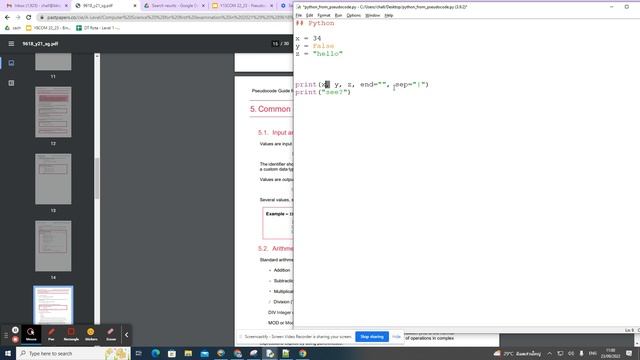Open the weather widget on the taskbar

(x=518, y=353)
